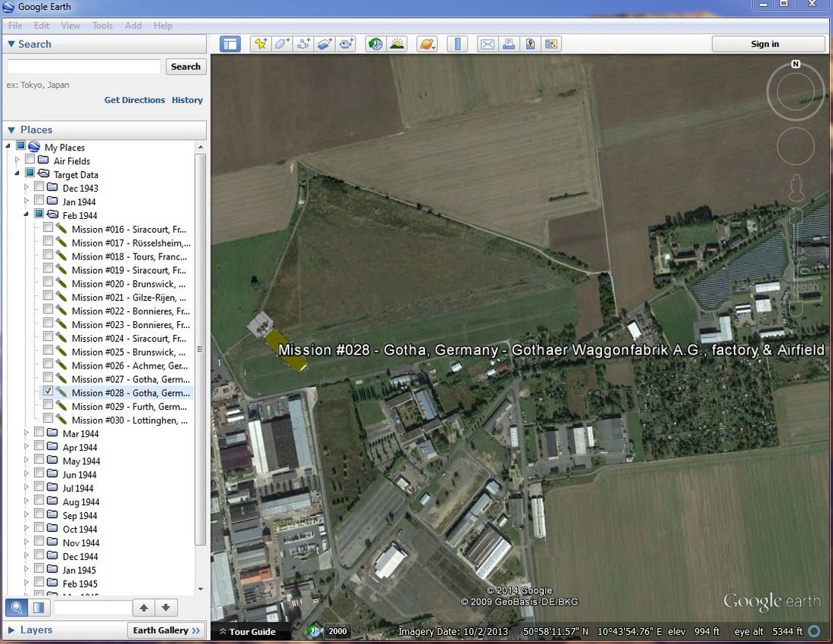Check the Dec 1943 folder checkbox
833x644 pixels.
[39, 186]
